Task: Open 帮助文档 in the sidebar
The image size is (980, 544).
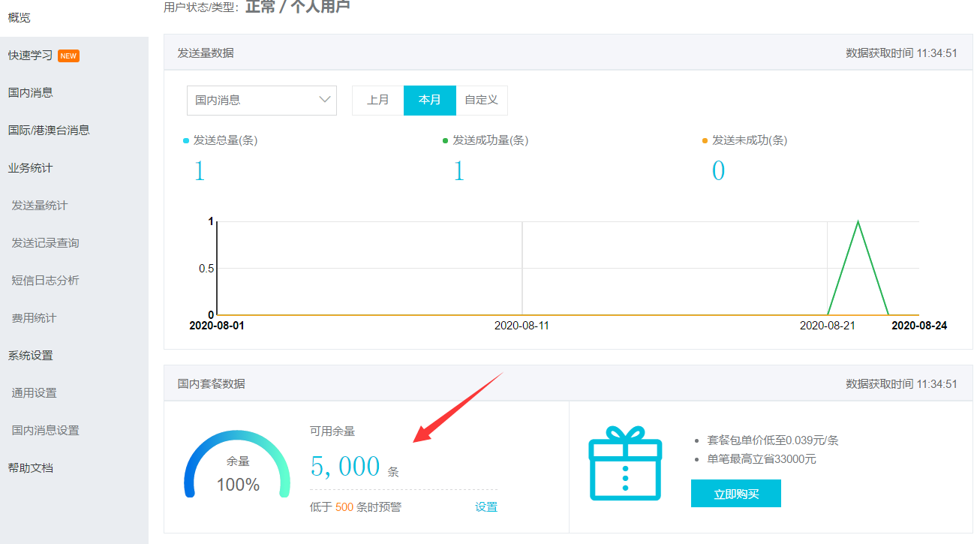Action: click(x=30, y=468)
